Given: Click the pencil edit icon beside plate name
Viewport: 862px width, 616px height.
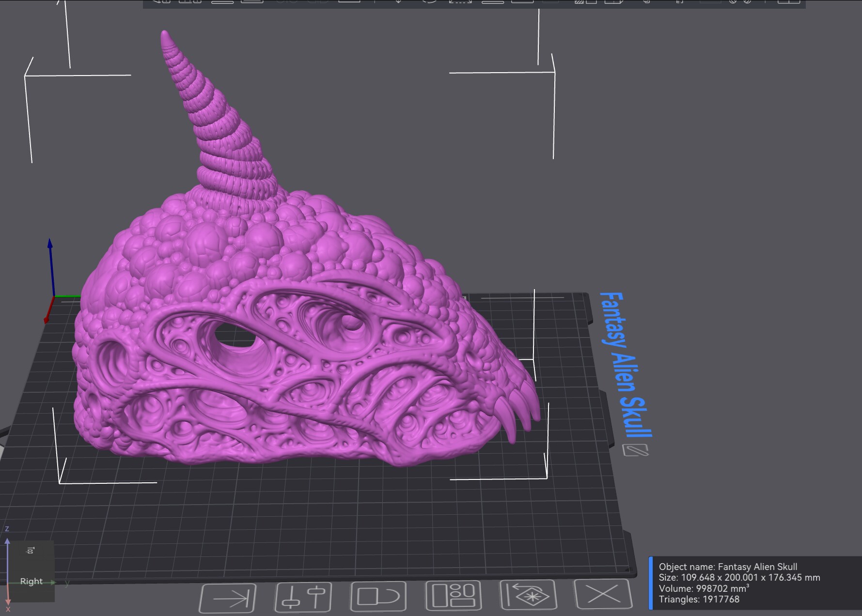Looking at the screenshot, I should point(636,450).
